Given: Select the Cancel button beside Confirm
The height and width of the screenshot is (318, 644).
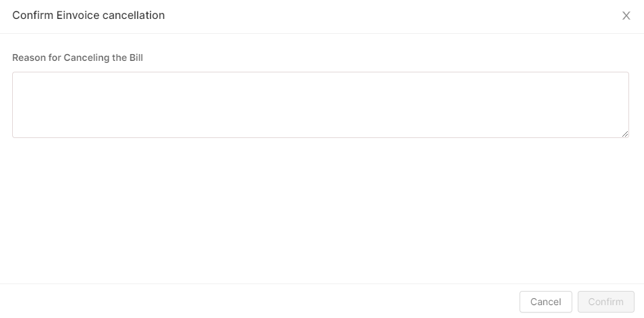Looking at the screenshot, I should (545, 302).
